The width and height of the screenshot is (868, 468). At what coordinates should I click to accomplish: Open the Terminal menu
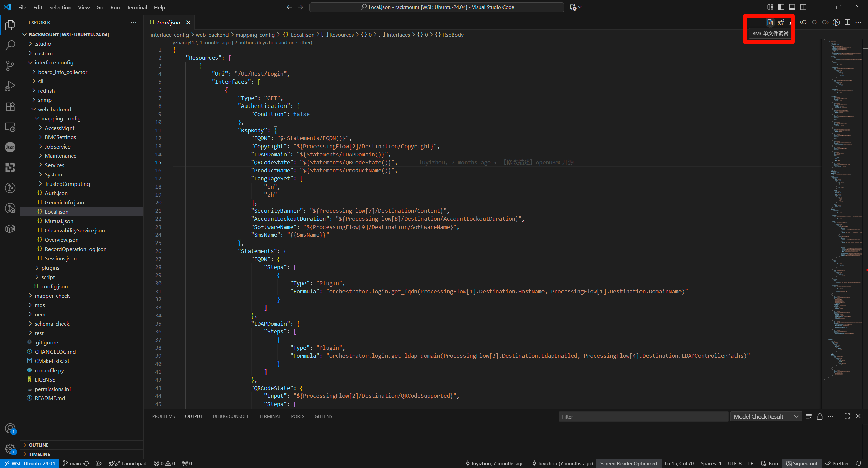137,7
